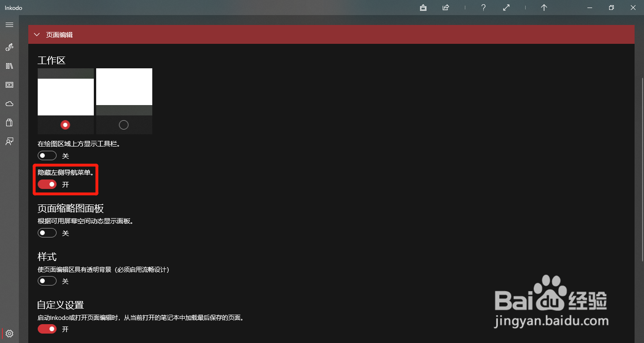Open the feedback sidebar icon
644x343 pixels.
coord(9,141)
